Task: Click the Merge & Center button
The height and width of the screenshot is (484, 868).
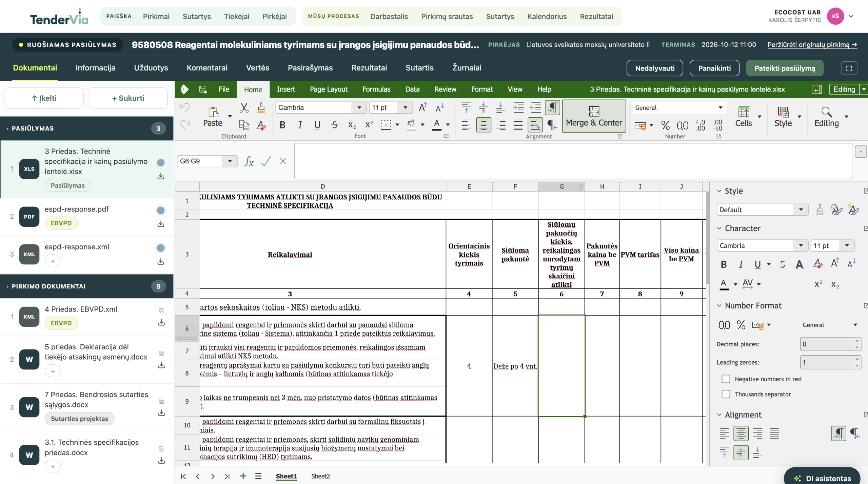Action: pyautogui.click(x=594, y=116)
